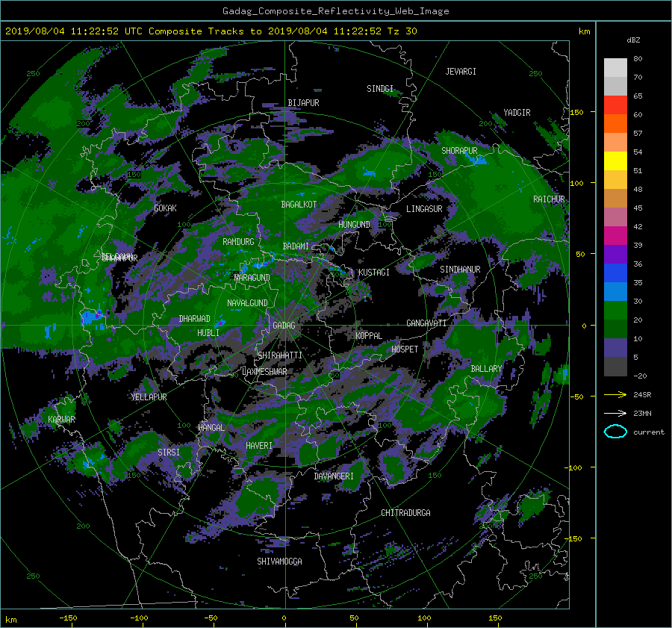Click the -150 tick on bottom km axis
This screenshot has height=628, width=672.
tap(68, 618)
